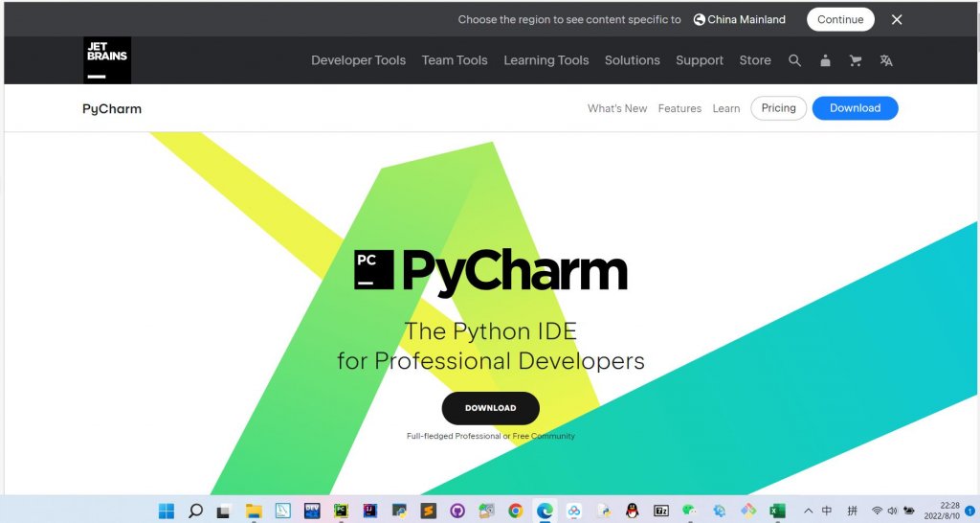Toggle the Chinese input mode indicator

click(x=826, y=511)
